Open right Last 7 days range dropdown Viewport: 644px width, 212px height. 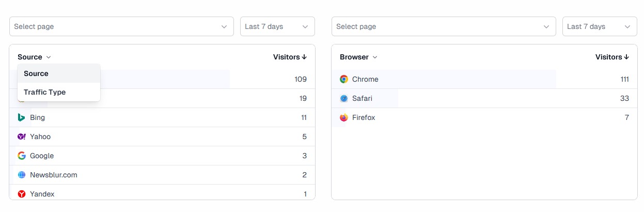600,26
